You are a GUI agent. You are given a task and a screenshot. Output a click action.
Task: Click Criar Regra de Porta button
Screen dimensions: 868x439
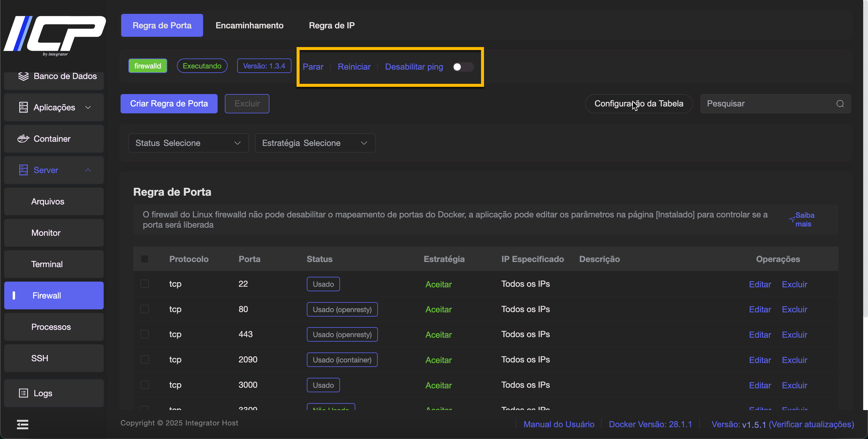point(169,103)
